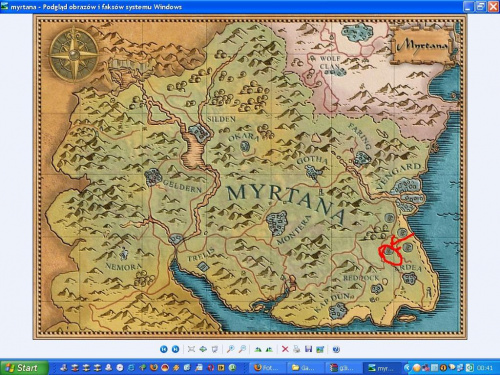Save a copy using floppy icon
This screenshot has width=500, height=375.
tap(308, 349)
